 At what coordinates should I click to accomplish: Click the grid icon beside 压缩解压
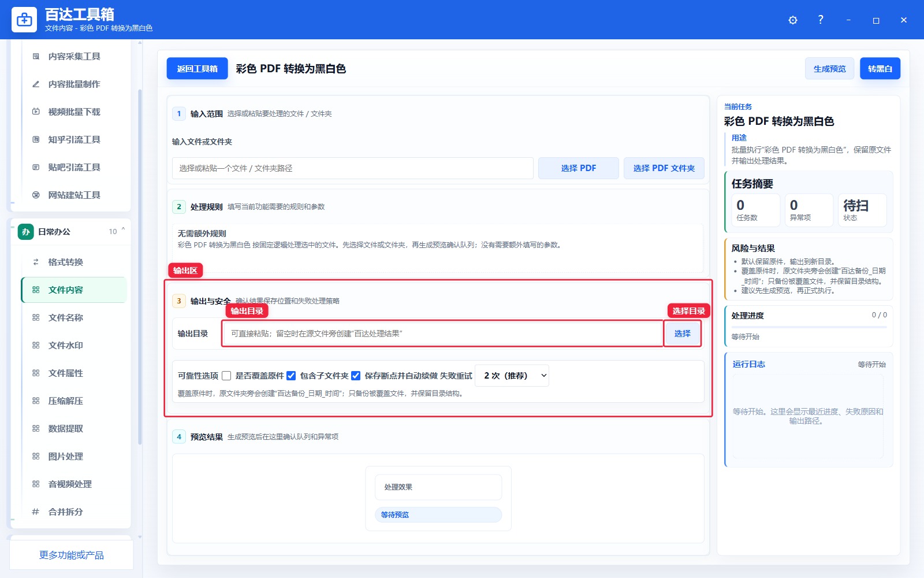click(36, 401)
